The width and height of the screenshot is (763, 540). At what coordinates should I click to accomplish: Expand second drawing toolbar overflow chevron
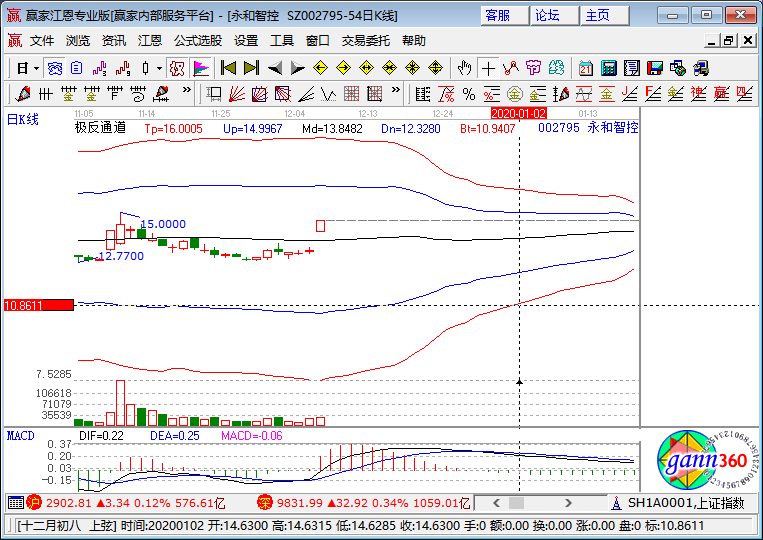point(396,90)
